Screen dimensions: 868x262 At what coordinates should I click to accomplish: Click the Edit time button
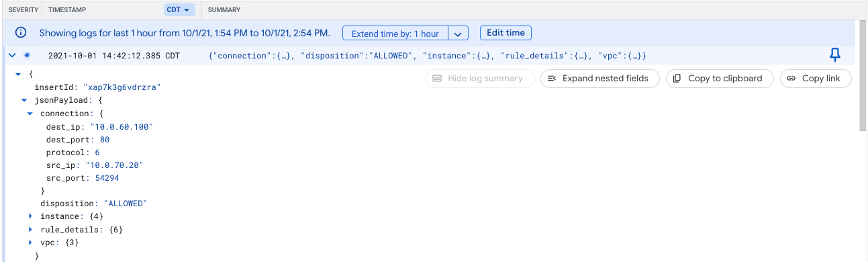tap(505, 33)
